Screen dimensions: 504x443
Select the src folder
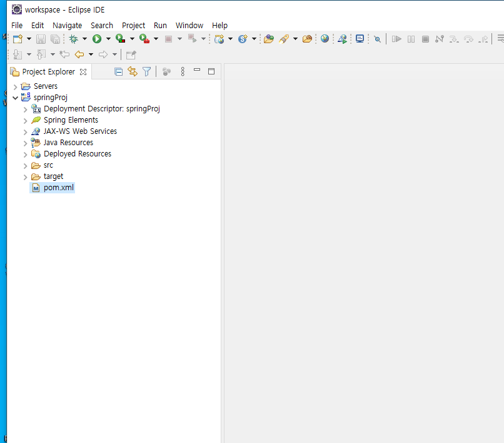click(x=48, y=165)
